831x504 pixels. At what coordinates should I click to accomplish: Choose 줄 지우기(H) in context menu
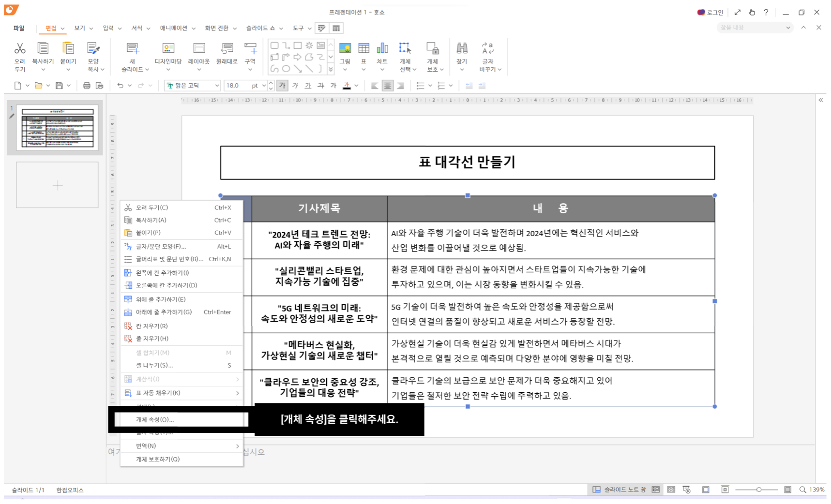[181, 339]
